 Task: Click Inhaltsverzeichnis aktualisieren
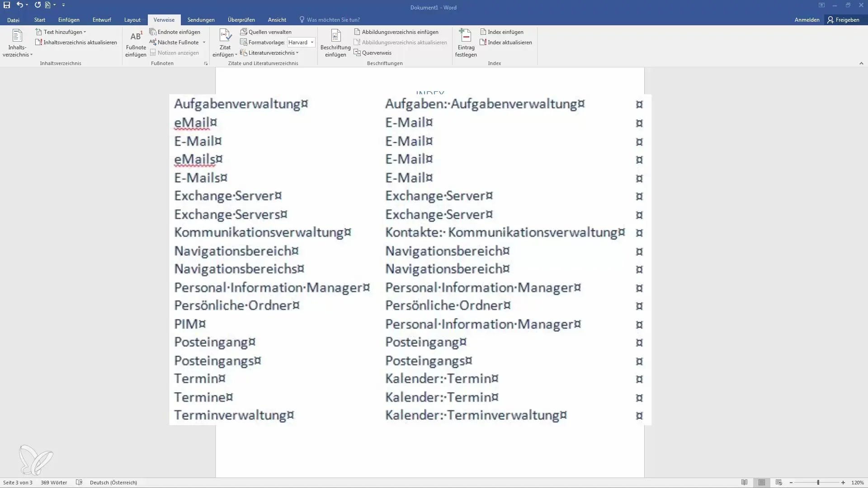click(x=76, y=42)
